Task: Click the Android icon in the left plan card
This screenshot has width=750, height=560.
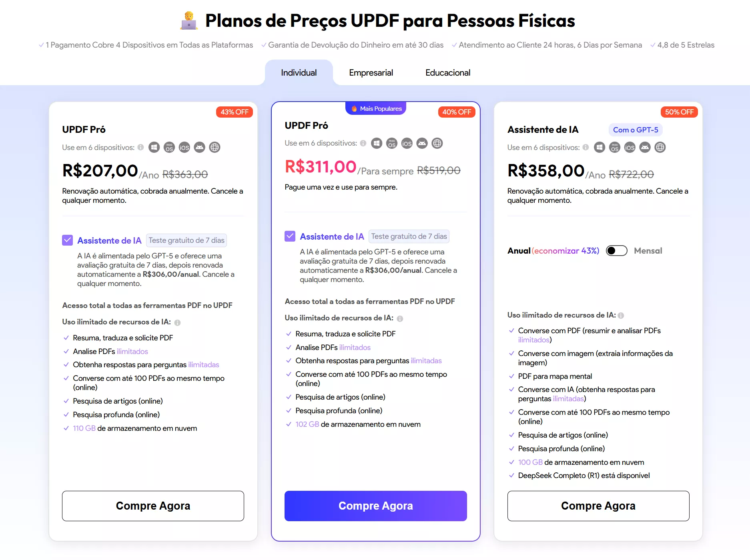Action: [x=199, y=147]
